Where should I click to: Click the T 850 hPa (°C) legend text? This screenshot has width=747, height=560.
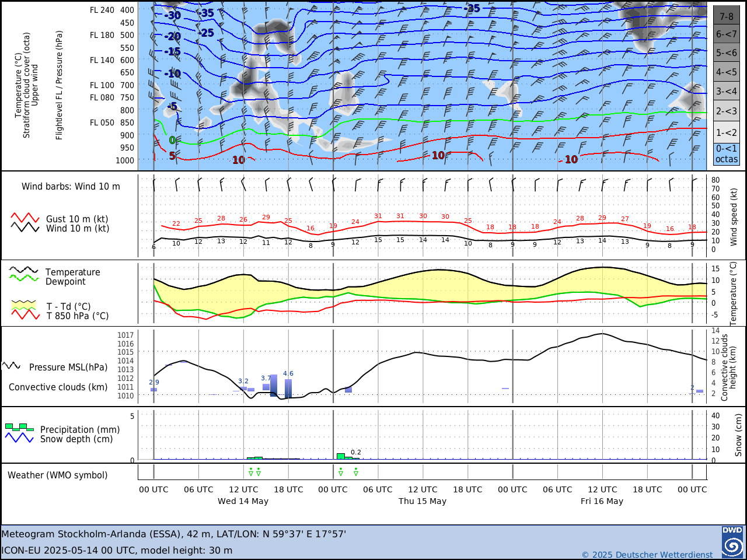point(78,316)
